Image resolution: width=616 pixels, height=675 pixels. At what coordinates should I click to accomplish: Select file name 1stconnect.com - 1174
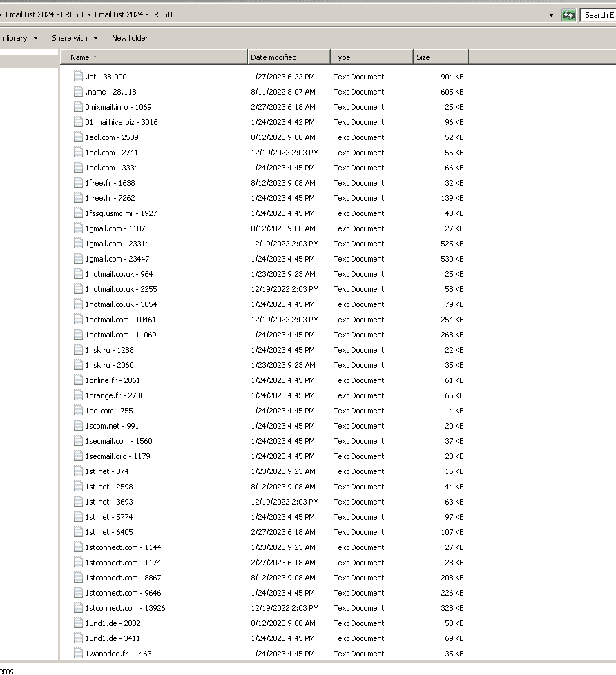(123, 562)
